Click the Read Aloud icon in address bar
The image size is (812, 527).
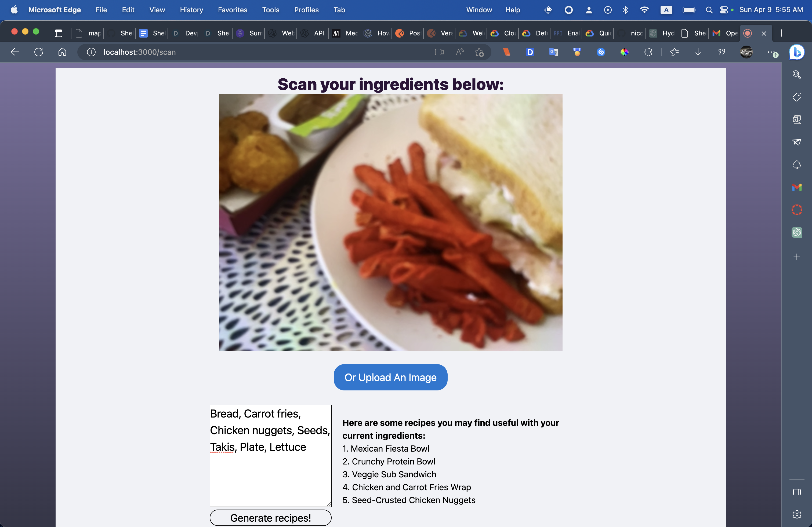point(459,52)
